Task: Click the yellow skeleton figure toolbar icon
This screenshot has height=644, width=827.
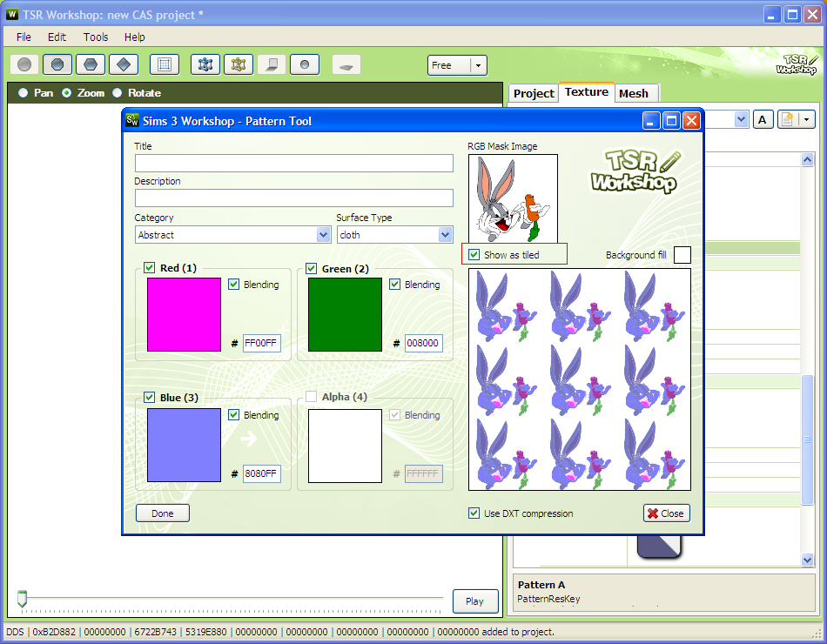Action: tap(239, 65)
